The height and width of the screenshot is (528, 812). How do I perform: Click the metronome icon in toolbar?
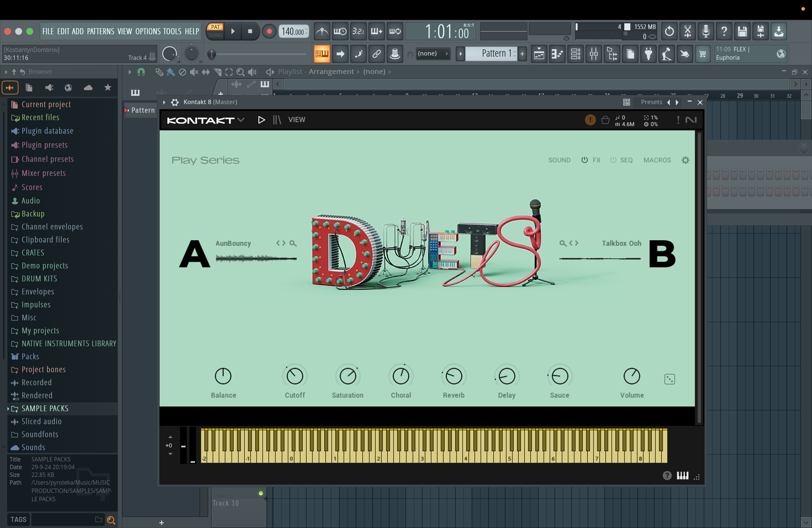pos(322,31)
